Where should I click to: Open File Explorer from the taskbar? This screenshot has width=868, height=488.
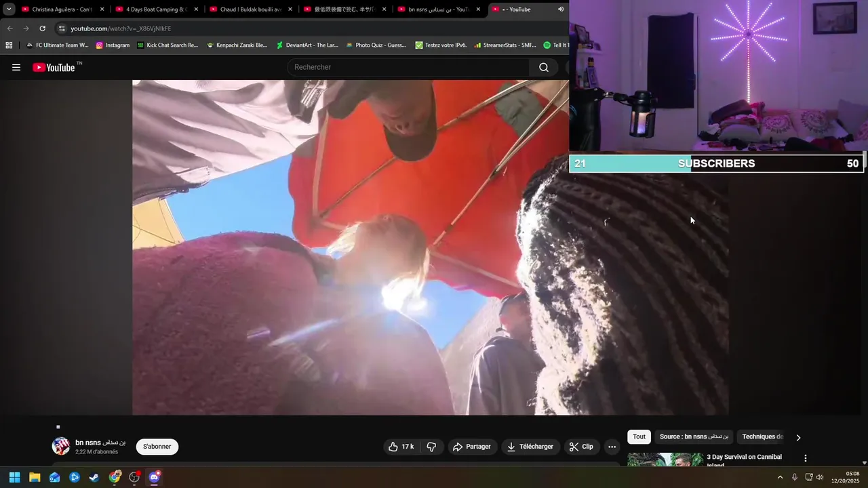pos(35,477)
